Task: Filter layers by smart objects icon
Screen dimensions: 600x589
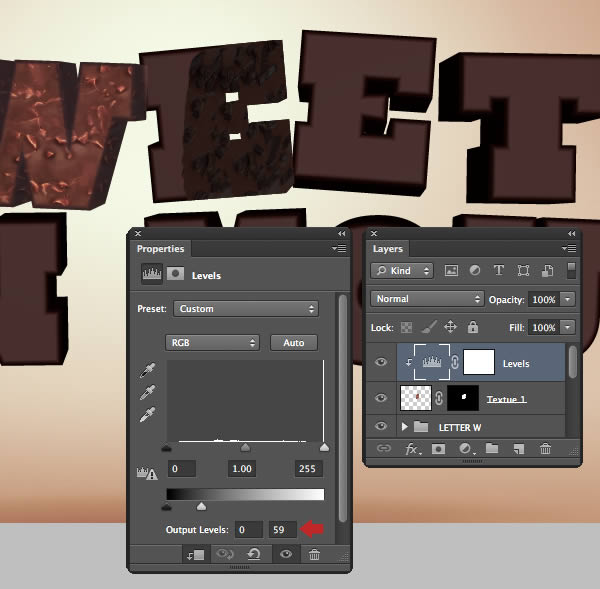Action: 547,271
